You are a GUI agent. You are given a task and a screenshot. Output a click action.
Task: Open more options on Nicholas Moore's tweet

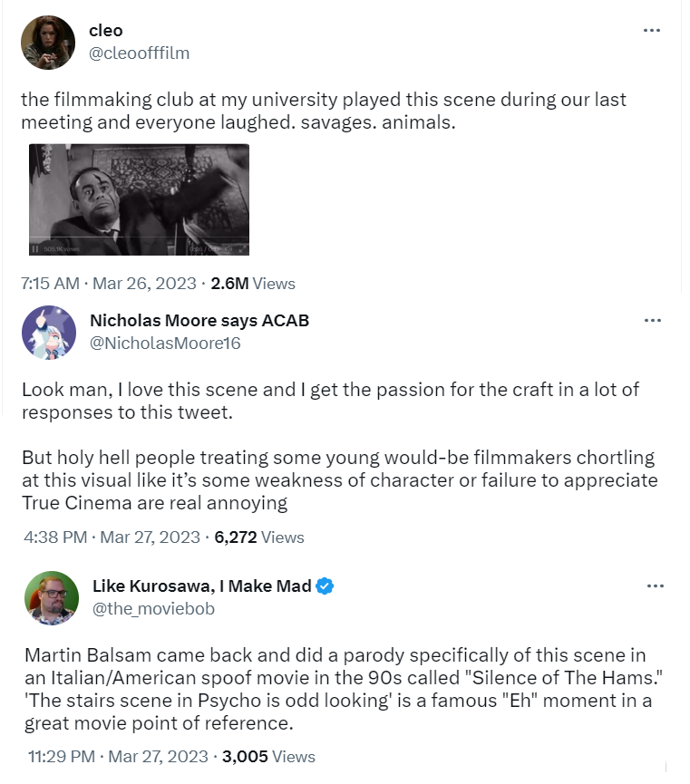(651, 321)
